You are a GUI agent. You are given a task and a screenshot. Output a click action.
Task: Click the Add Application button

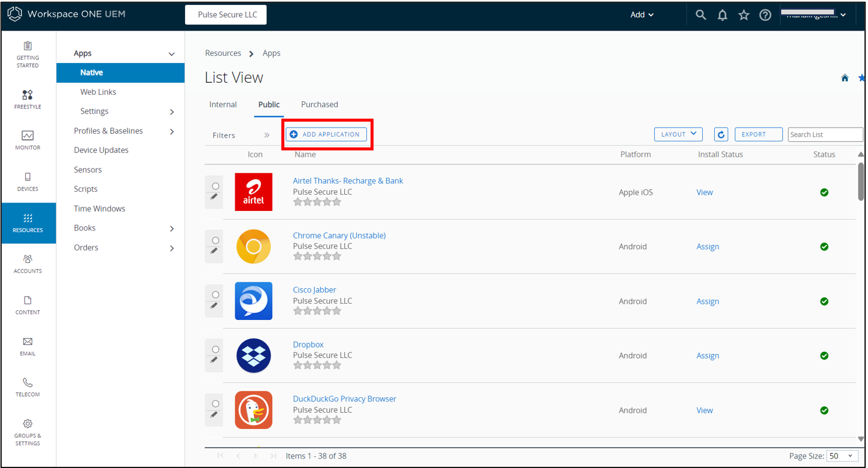[x=326, y=134]
